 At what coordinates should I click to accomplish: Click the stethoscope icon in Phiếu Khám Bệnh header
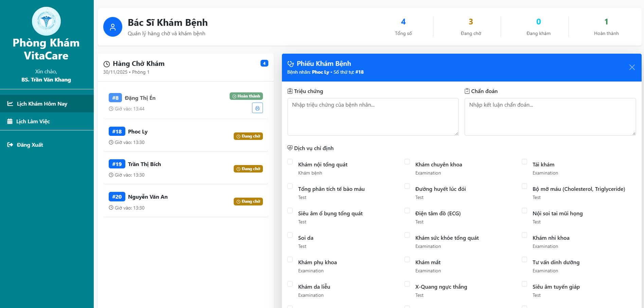click(290, 64)
